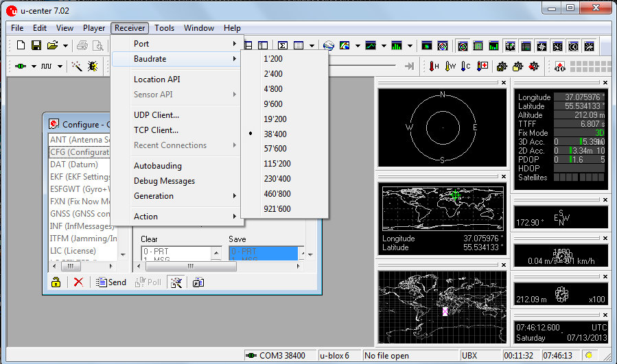This screenshot has width=617, height=364.
Task: Click the player progress slider track
Action: 364,66
